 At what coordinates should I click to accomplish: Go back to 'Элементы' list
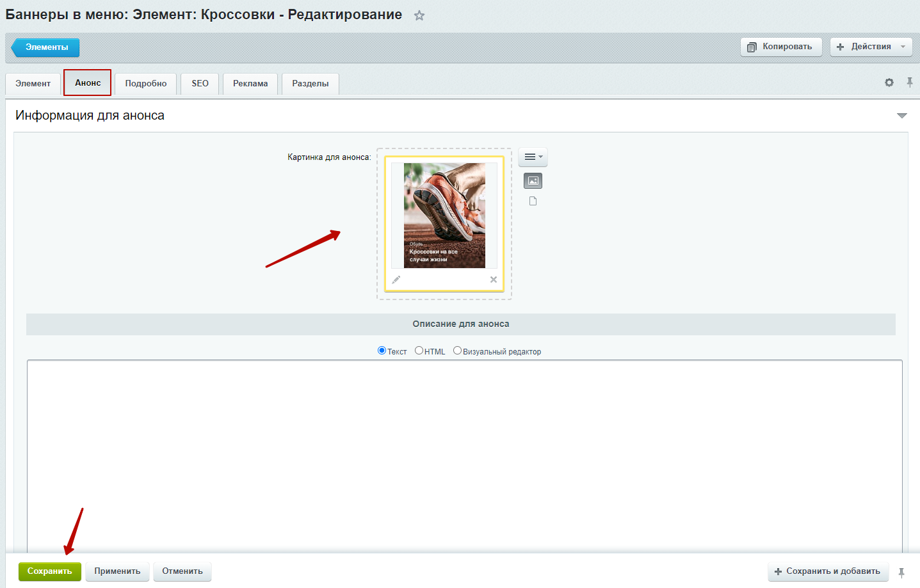tap(45, 47)
